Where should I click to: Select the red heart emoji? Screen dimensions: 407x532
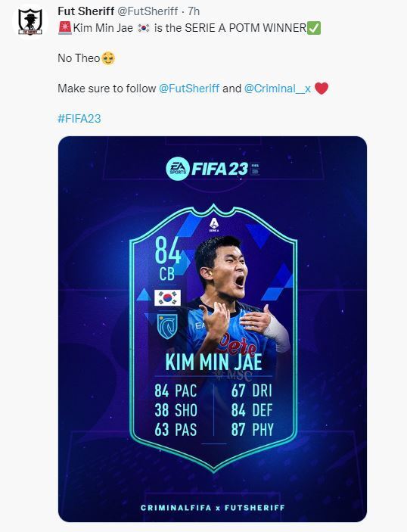pyautogui.click(x=322, y=89)
